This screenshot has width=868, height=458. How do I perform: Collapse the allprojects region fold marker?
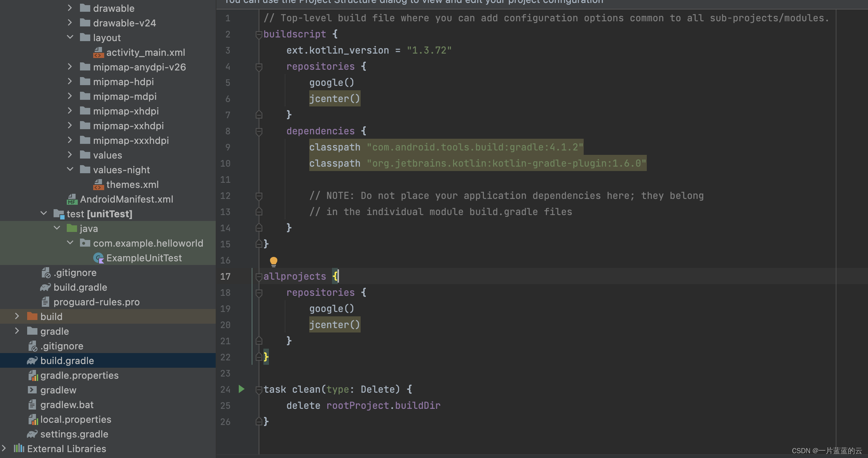point(258,276)
